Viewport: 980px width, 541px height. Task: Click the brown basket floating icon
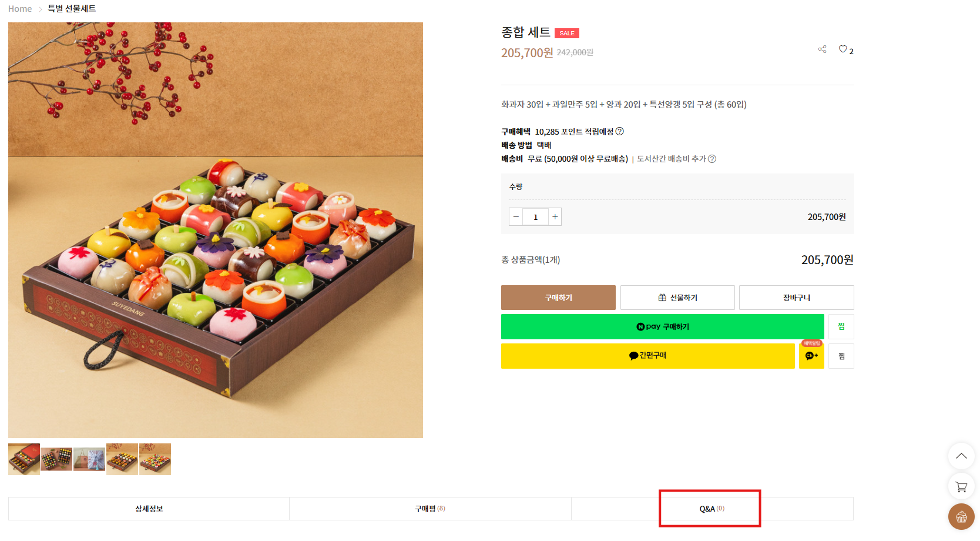tap(961, 517)
